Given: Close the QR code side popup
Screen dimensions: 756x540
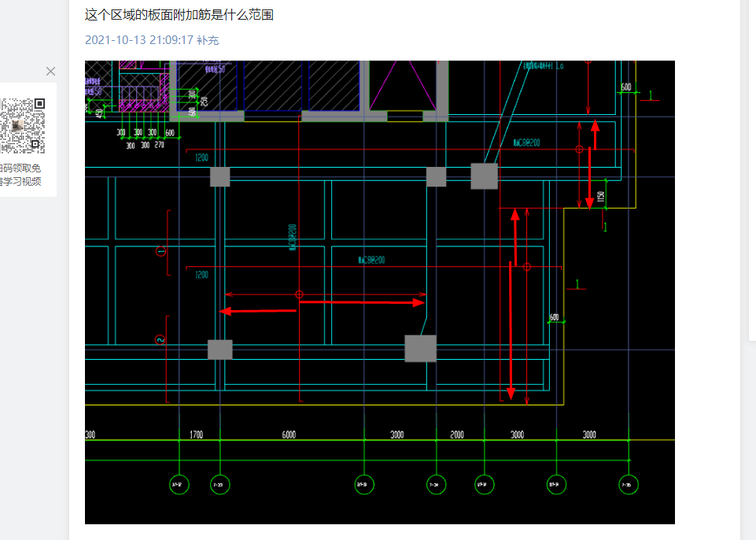Looking at the screenshot, I should tap(50, 72).
